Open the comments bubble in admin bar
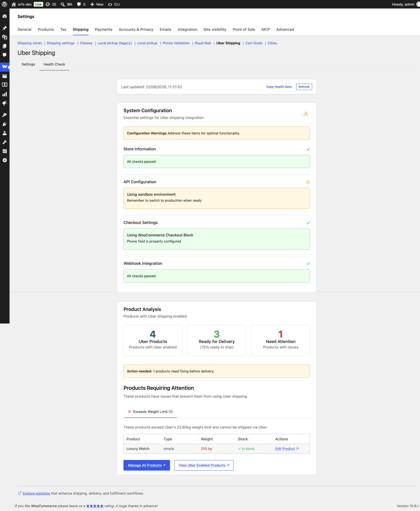This screenshot has width=420, height=511. pyautogui.click(x=81, y=4)
